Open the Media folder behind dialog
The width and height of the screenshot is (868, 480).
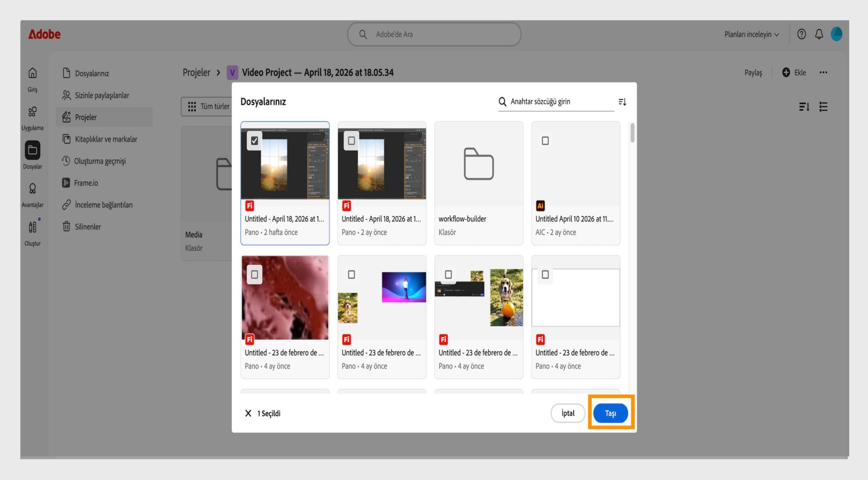point(207,194)
